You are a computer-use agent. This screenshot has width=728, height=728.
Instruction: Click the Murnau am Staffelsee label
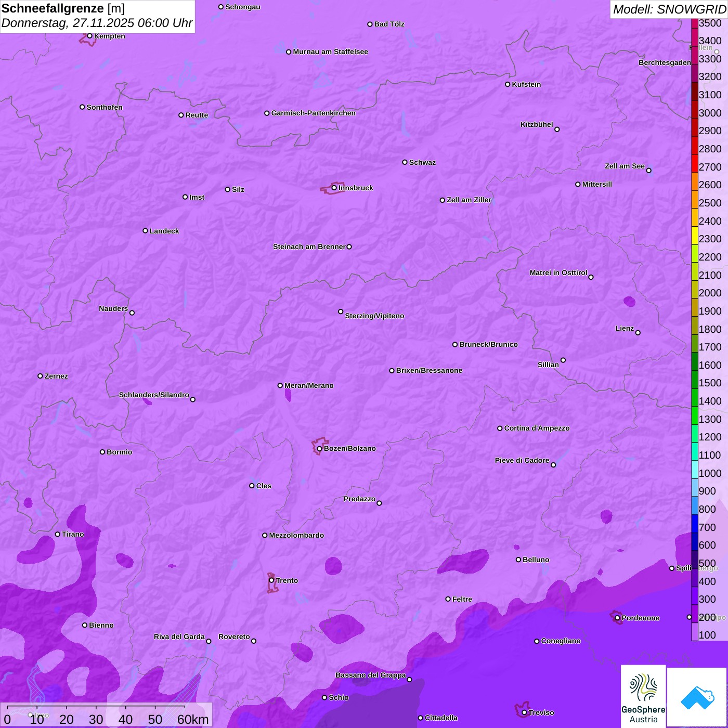point(330,51)
